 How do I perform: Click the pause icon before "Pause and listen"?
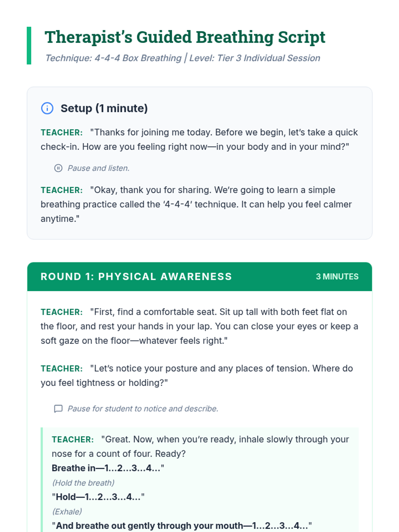click(58, 168)
